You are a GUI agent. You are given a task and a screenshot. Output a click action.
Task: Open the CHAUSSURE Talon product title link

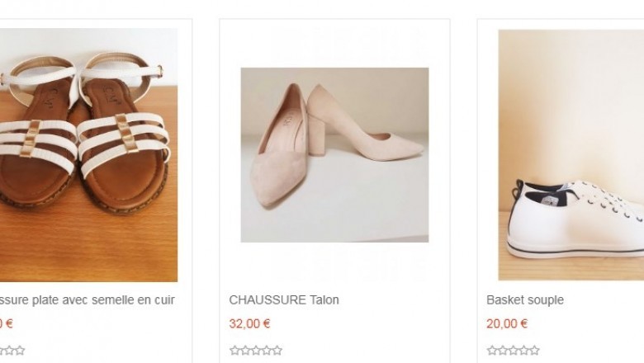click(x=284, y=299)
